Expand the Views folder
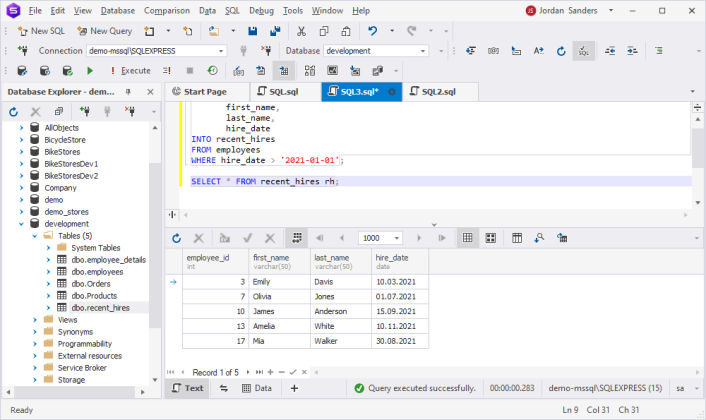The width and height of the screenshot is (706, 420). click(35, 320)
